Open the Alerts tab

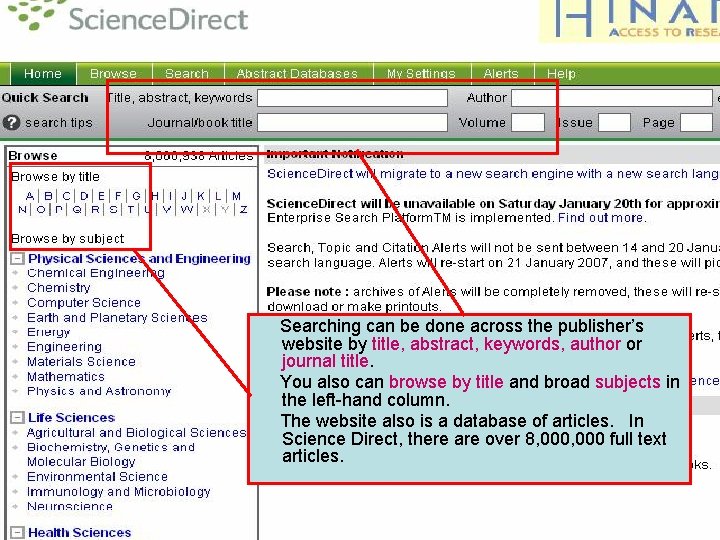501,73
